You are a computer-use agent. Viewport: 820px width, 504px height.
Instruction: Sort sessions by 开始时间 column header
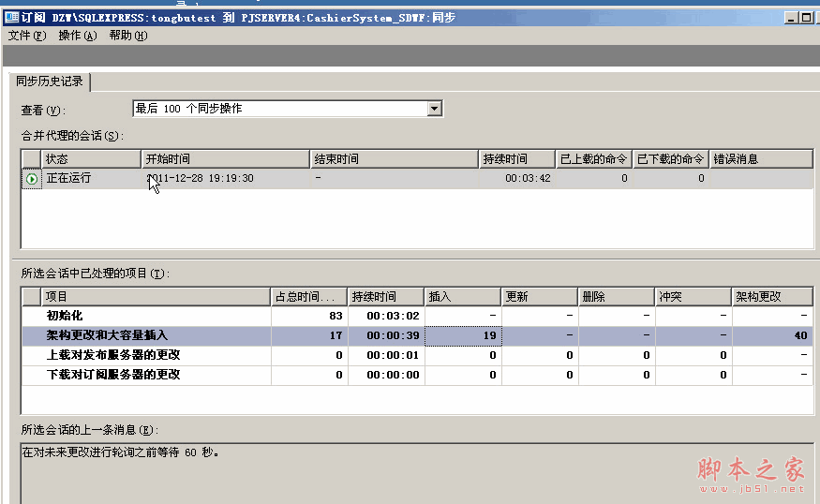pyautogui.click(x=226, y=159)
